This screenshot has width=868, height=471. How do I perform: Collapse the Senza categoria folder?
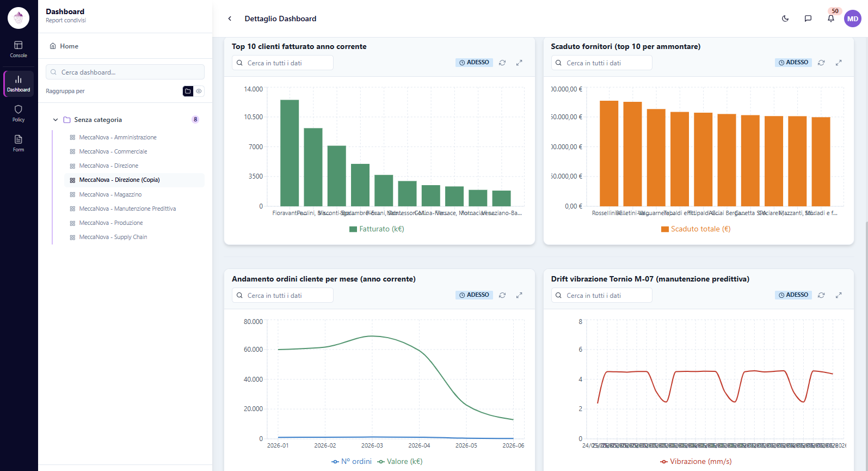(x=56, y=120)
